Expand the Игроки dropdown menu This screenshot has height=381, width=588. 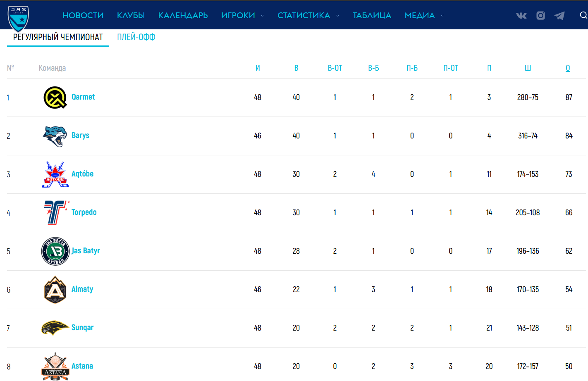pyautogui.click(x=242, y=16)
